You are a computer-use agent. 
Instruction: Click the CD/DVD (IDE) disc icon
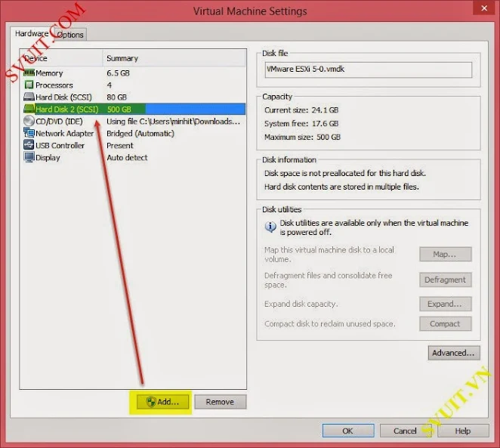coord(29,121)
